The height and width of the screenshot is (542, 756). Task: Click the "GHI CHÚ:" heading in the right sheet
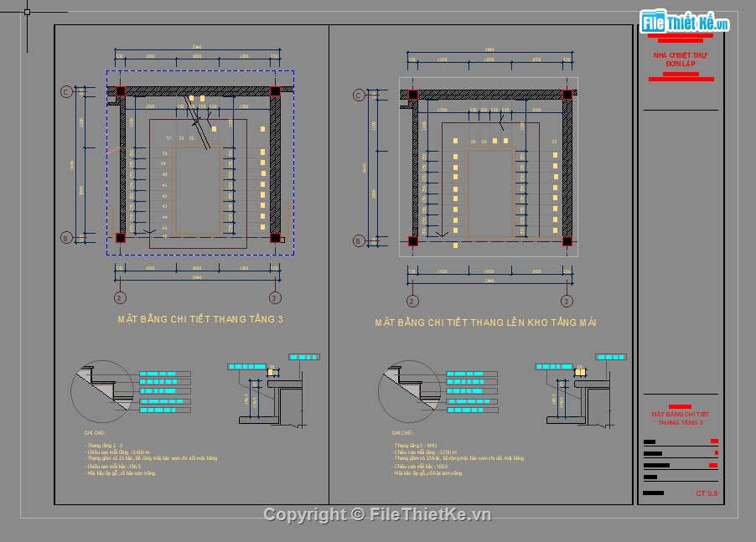(x=402, y=432)
